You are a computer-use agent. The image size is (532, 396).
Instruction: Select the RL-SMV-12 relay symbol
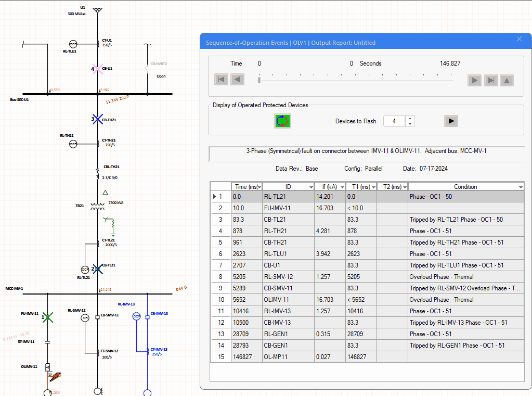pos(85,318)
